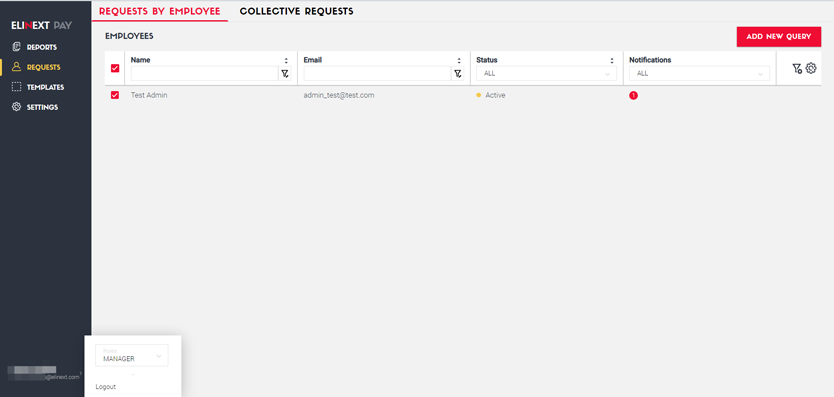The width and height of the screenshot is (834, 397).
Task: Open table column settings gear
Action: coord(811,68)
